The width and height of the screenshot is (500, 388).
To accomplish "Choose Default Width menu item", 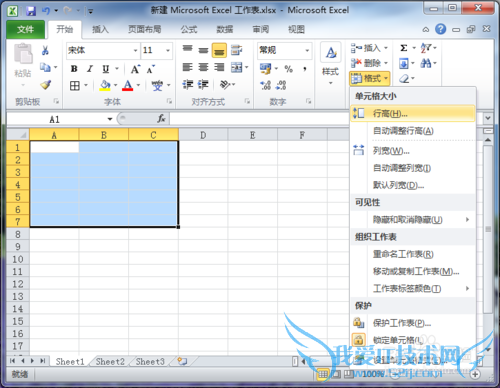I will point(413,185).
